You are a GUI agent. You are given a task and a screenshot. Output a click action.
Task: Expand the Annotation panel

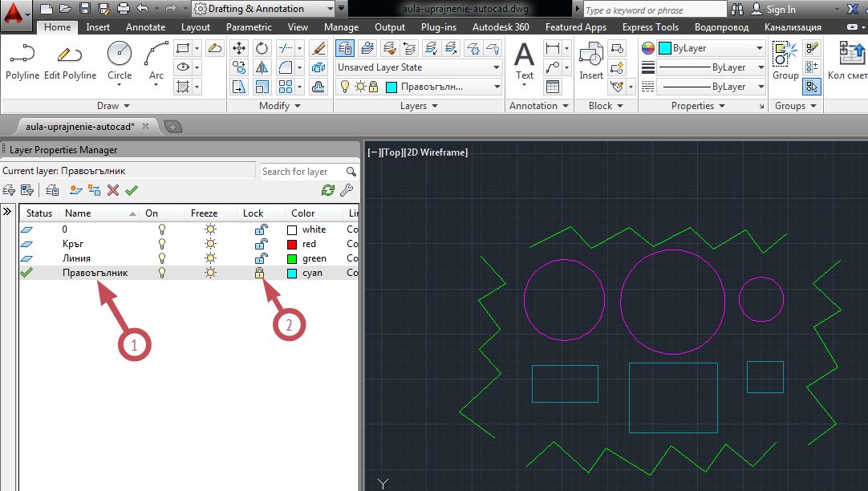point(538,106)
